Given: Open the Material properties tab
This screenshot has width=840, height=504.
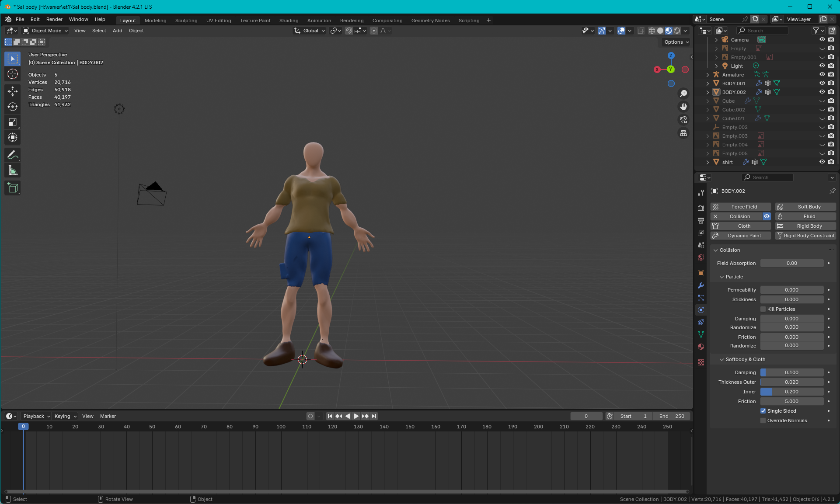Looking at the screenshot, I should point(701,347).
